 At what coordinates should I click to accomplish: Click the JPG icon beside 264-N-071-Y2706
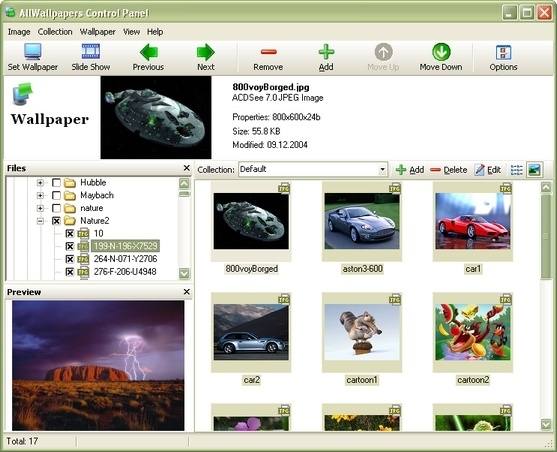pos(83,259)
